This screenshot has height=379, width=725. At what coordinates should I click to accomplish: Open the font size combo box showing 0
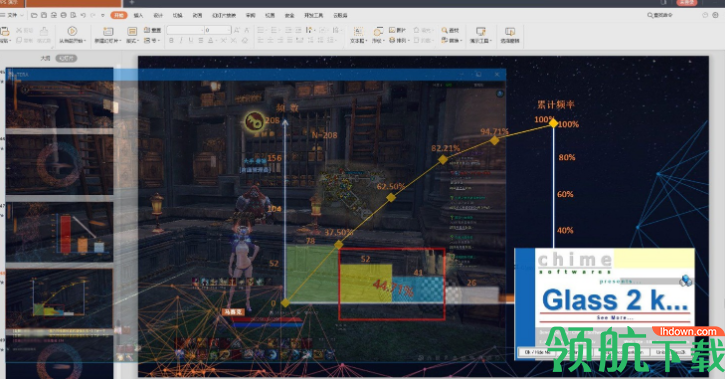coord(217,30)
